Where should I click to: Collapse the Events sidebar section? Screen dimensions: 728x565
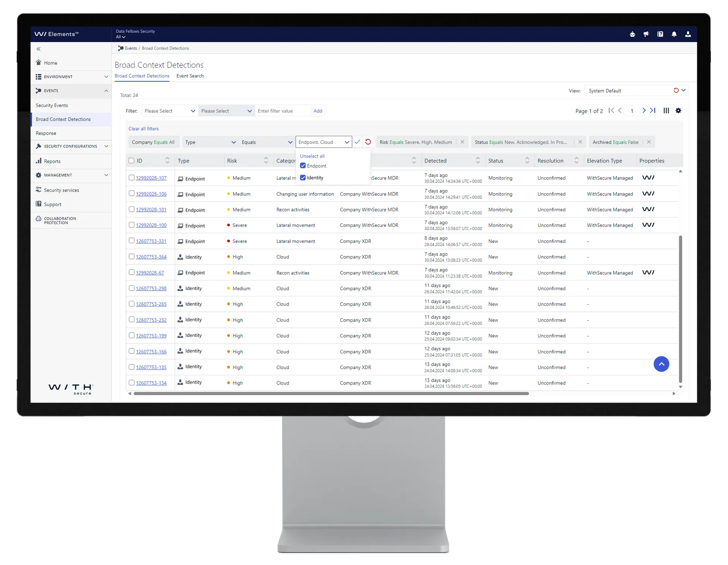pyautogui.click(x=71, y=91)
